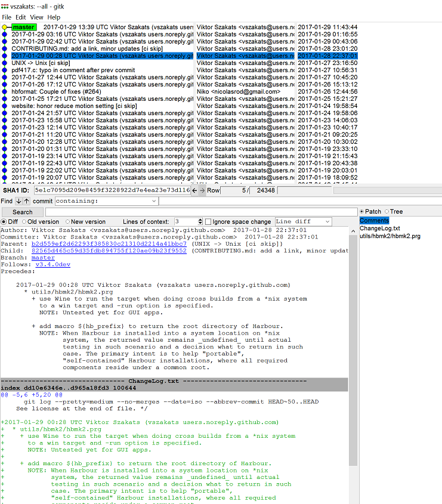The image size is (442, 504).
Task: Open the Help menu
Action: pos(54,17)
